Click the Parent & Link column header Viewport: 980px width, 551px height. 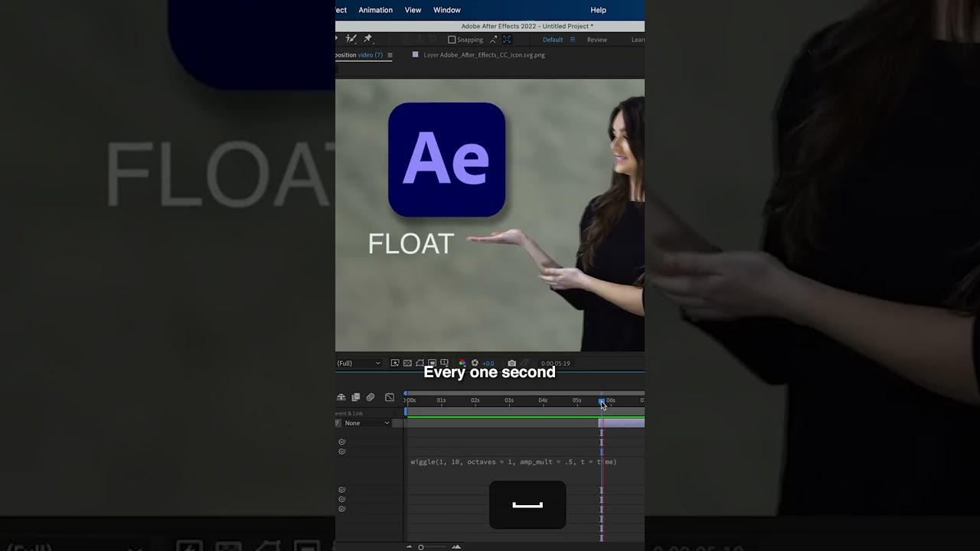click(x=349, y=413)
